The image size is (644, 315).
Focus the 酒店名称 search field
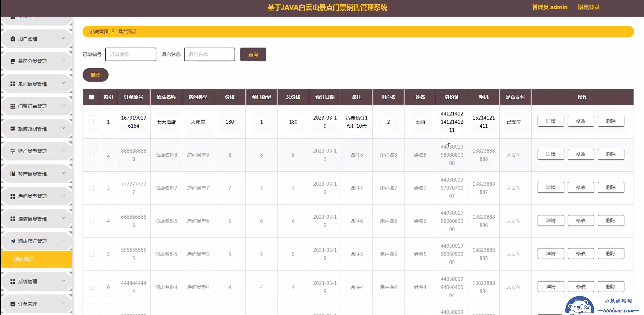coord(210,55)
